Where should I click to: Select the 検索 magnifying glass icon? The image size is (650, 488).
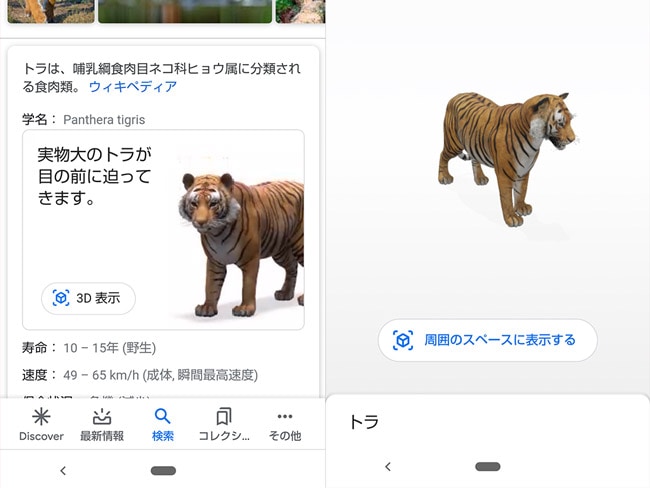(162, 416)
